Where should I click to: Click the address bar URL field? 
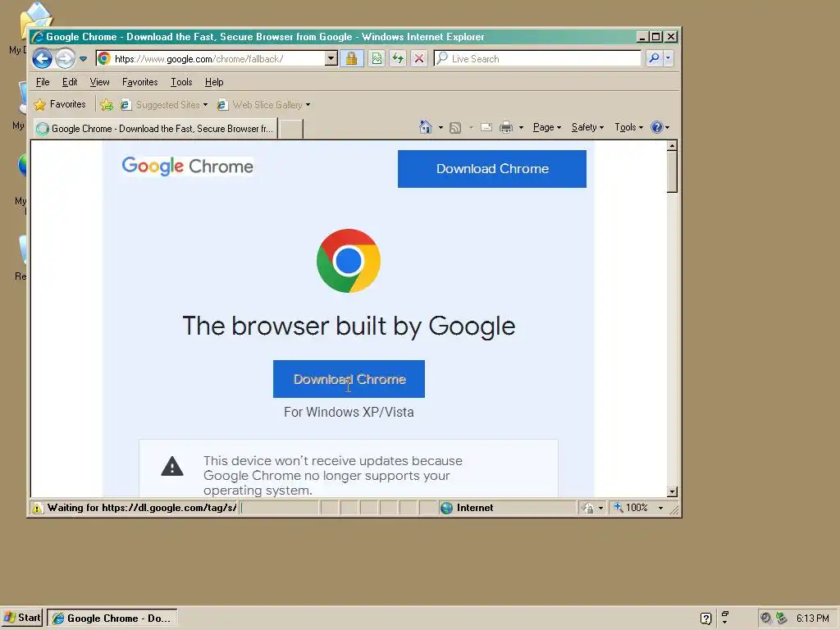tap(211, 58)
